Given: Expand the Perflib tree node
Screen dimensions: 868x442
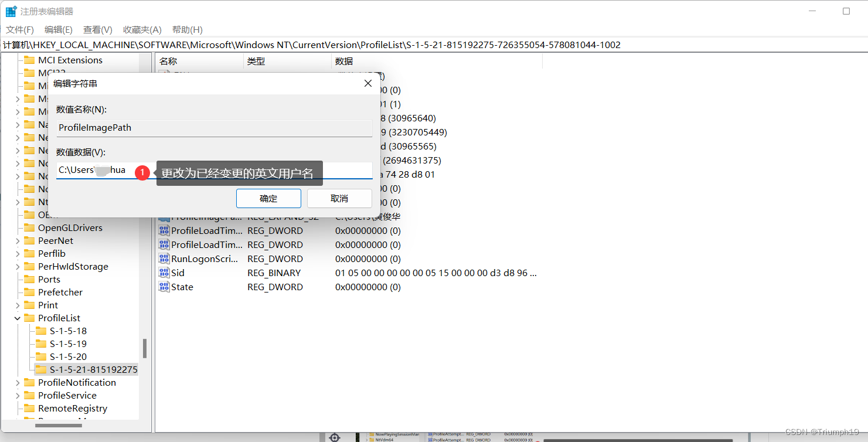Looking at the screenshot, I should pyautogui.click(x=18, y=254).
